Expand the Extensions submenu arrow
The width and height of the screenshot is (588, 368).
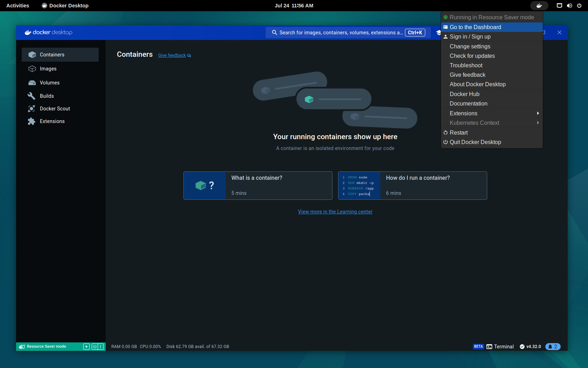[538, 113]
